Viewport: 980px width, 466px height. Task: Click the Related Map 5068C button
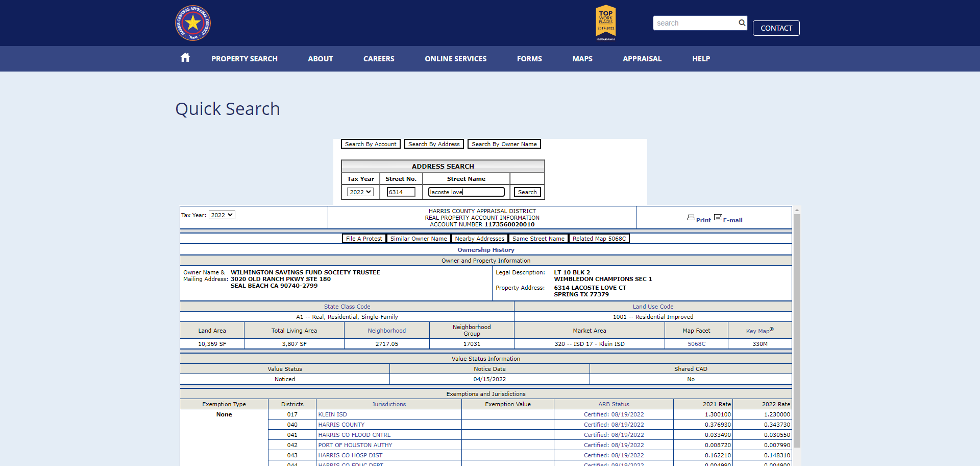599,239
